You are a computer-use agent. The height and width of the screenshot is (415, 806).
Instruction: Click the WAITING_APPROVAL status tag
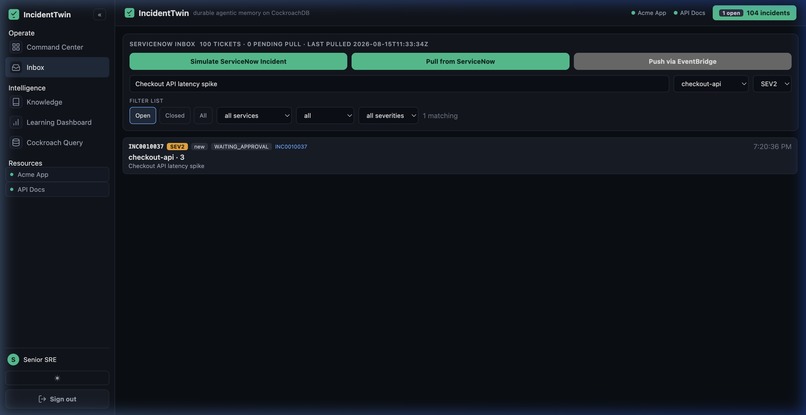click(241, 147)
